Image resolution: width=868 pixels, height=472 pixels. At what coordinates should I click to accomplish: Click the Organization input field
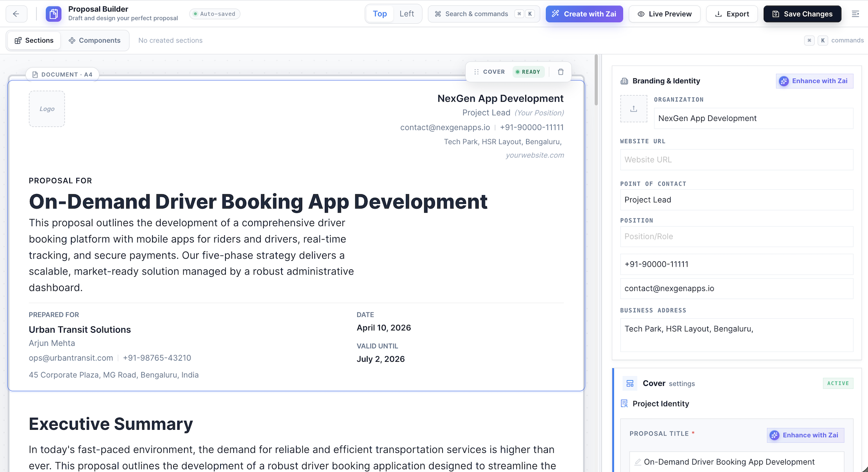click(x=753, y=118)
